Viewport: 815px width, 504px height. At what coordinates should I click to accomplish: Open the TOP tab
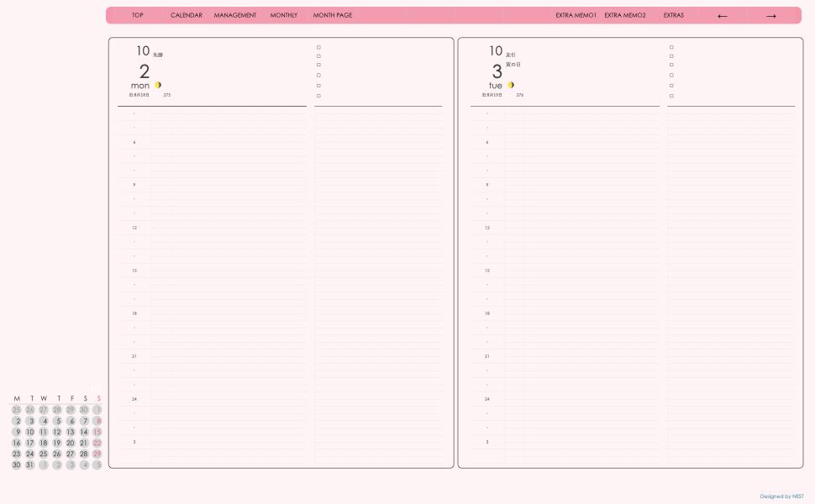coord(137,15)
